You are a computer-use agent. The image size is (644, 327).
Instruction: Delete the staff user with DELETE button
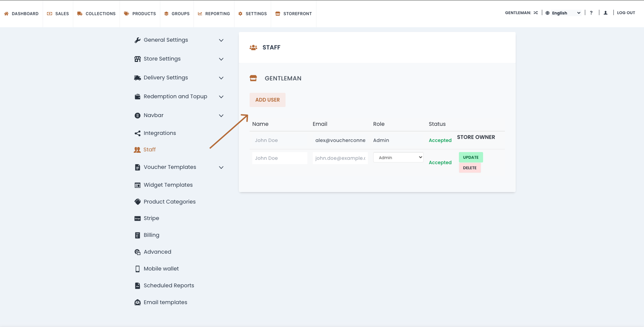(x=470, y=168)
